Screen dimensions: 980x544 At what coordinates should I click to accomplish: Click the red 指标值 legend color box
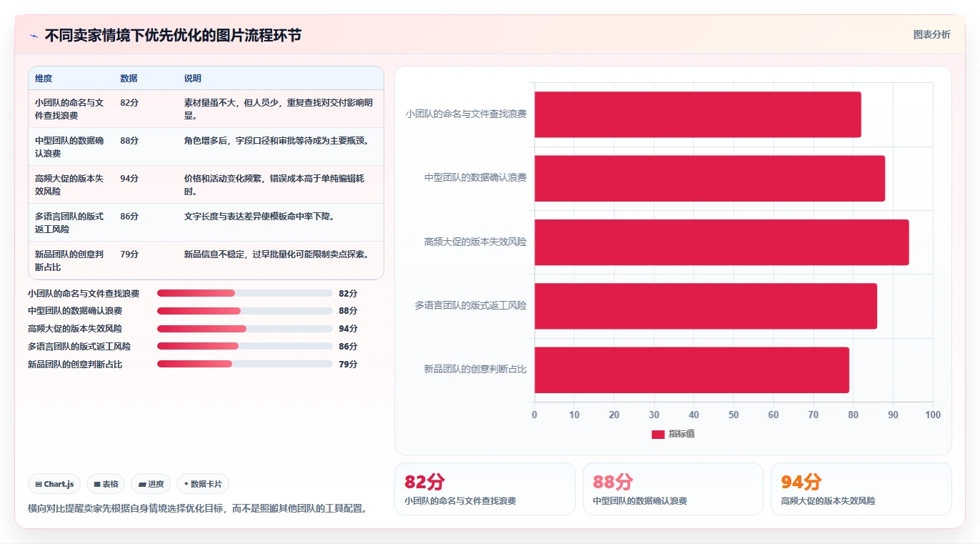(658, 435)
